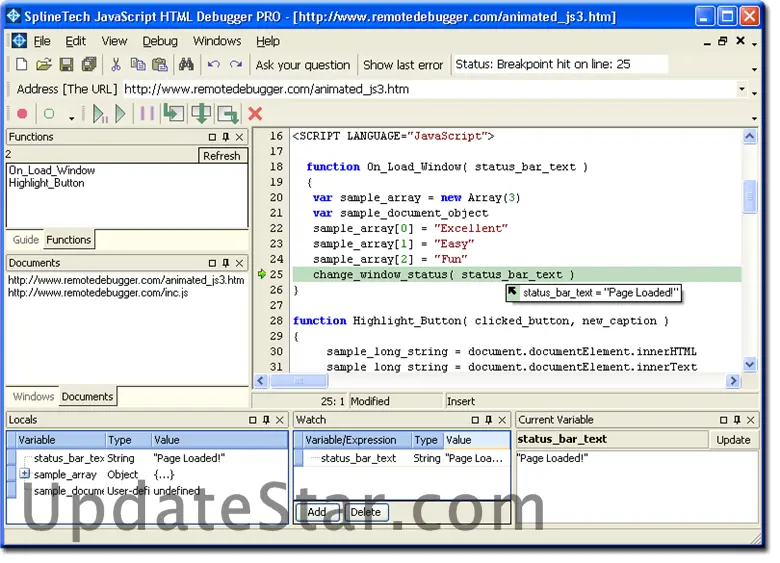The width and height of the screenshot is (780, 563).
Task: Select animated_js3.htm in Documents list
Action: (126, 280)
